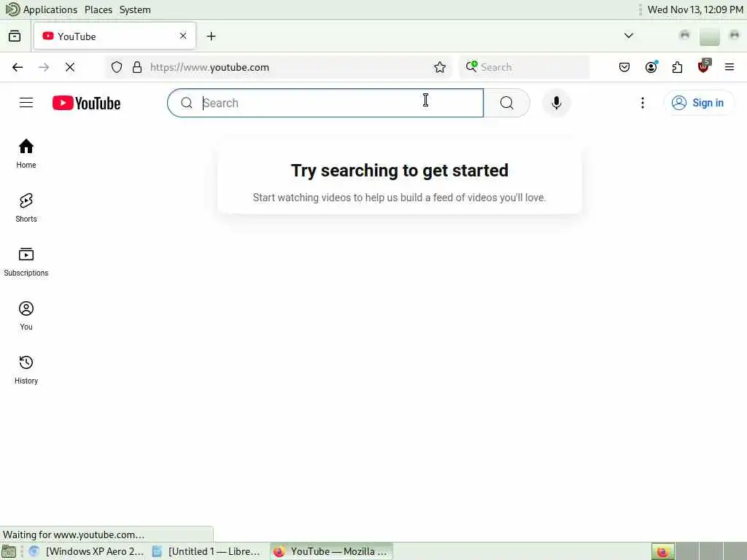This screenshot has width=747, height=560.
Task: Open a new tab with plus button
Action: [211, 36]
